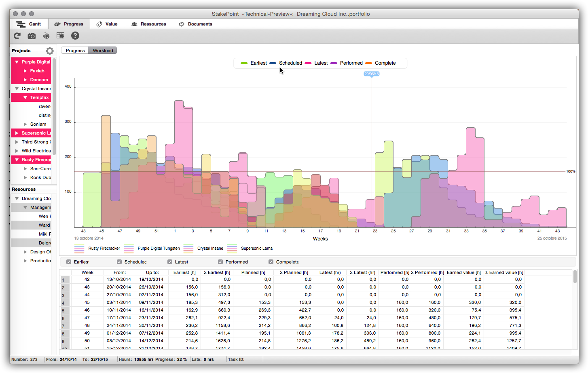Uncheck the Latest checkbox
Viewport: 588px width, 373px height.
pyautogui.click(x=170, y=262)
